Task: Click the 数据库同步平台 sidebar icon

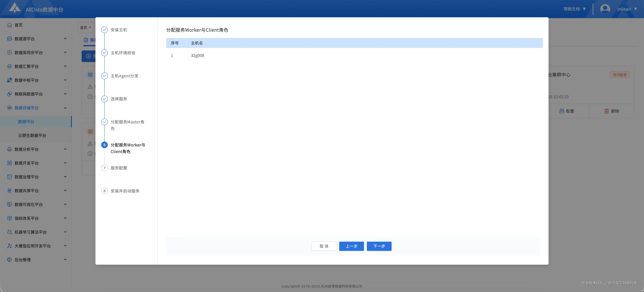Action: coord(9,53)
